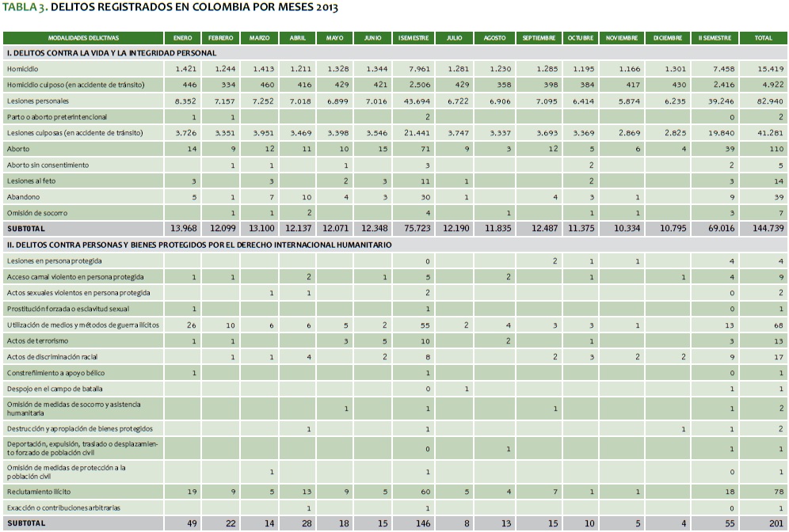The width and height of the screenshot is (789, 532).
Task: Click the Lesiones personales row label
Action: 37,101
